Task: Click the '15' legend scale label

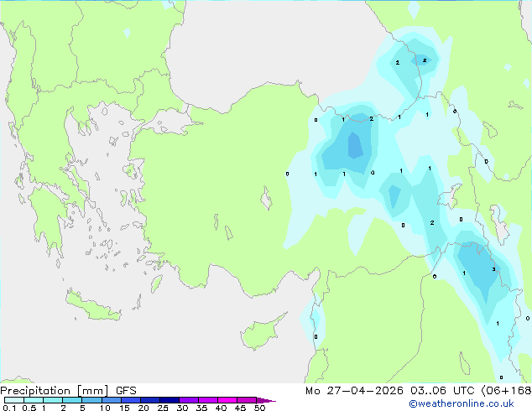Action: (x=124, y=408)
